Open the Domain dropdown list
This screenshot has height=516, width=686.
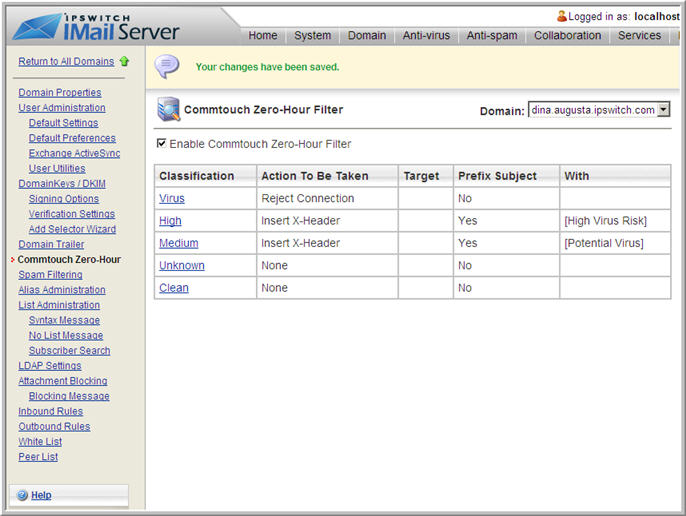pos(664,109)
